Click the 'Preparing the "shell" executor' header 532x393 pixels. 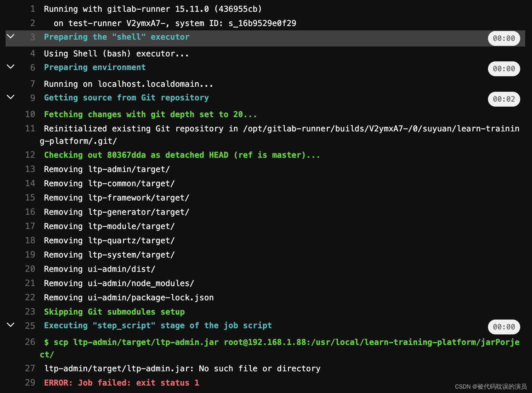(x=117, y=37)
